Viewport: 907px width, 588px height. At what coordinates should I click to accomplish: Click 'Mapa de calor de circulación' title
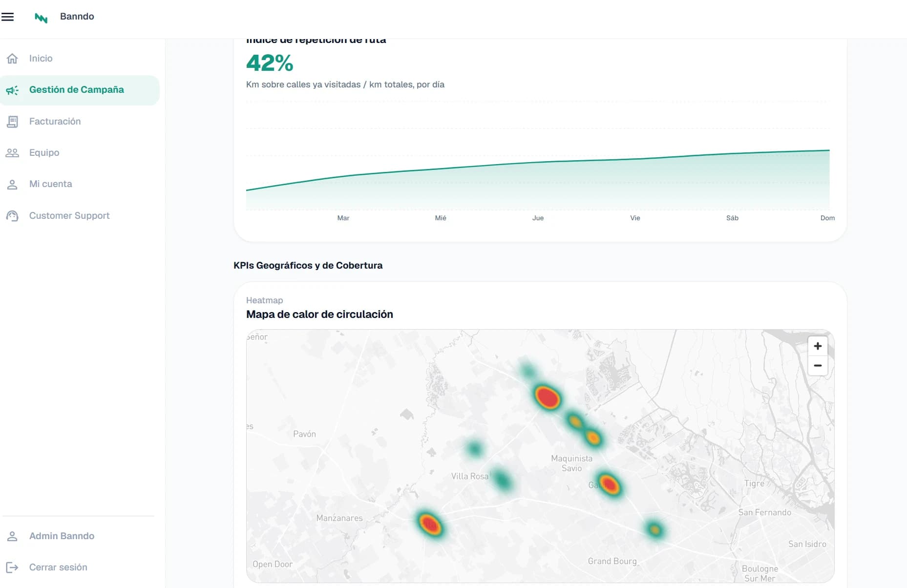coord(319,315)
